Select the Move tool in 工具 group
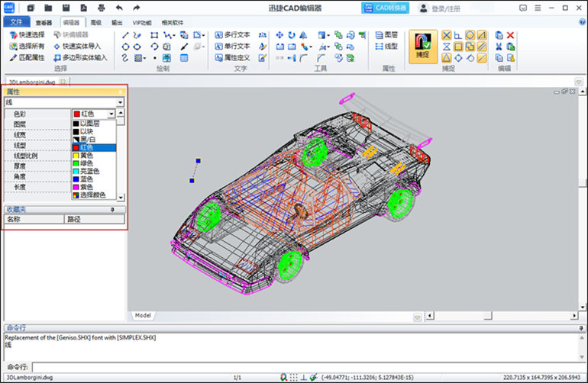 [279, 35]
